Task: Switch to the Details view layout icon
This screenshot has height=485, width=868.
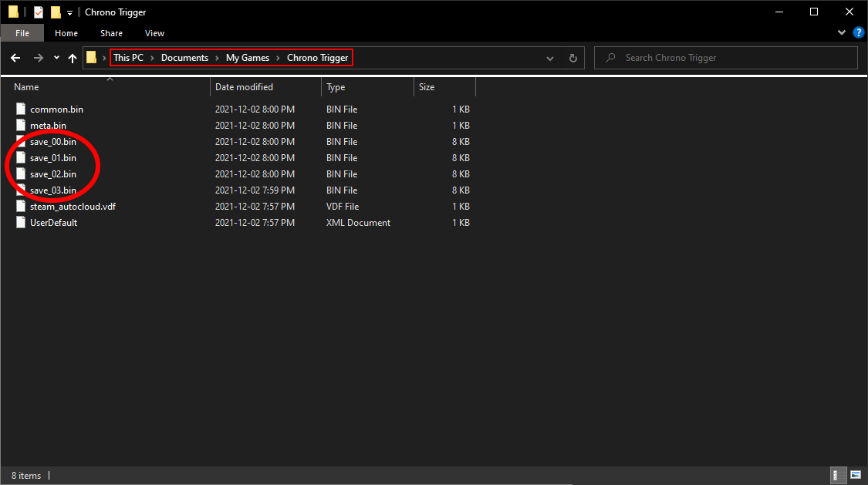Action: [x=839, y=475]
